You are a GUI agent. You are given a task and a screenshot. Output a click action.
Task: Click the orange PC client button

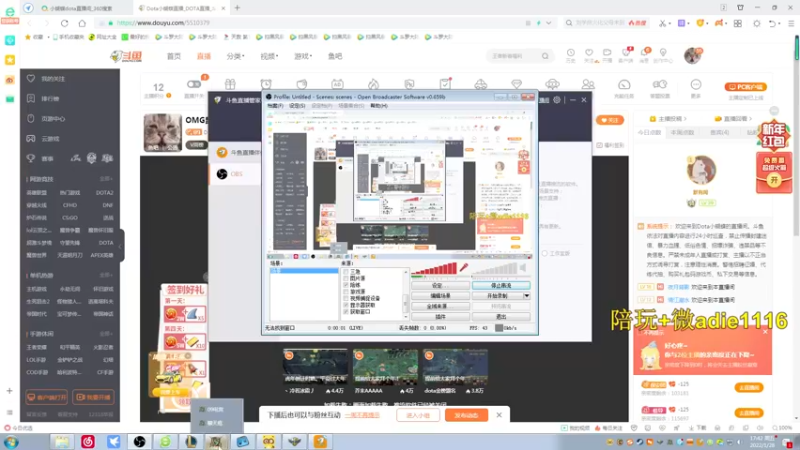tap(745, 87)
